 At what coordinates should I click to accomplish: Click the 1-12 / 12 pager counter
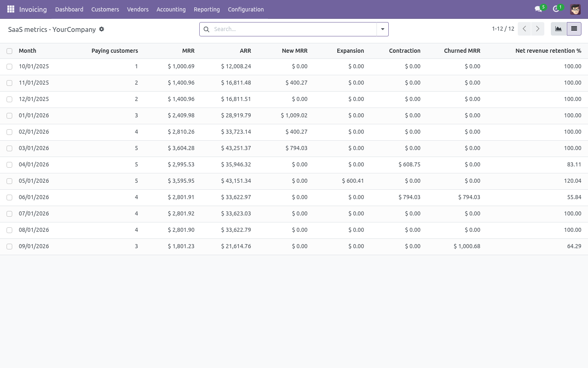click(x=503, y=29)
